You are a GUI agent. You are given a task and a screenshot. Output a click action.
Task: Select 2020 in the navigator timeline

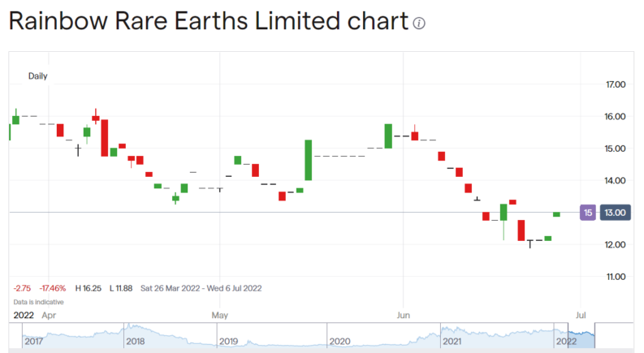[339, 342]
